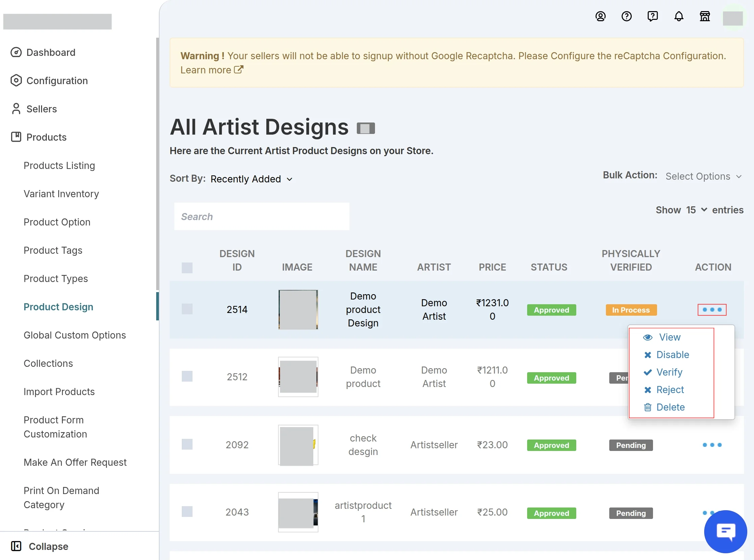Open Collections in the sidebar
The height and width of the screenshot is (560, 754).
(48, 363)
